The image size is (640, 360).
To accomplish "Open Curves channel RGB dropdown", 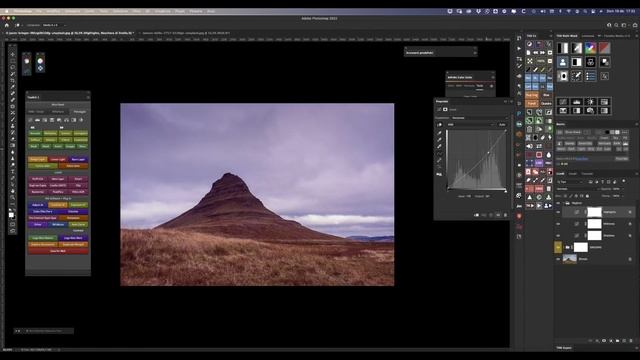I will [x=470, y=124].
